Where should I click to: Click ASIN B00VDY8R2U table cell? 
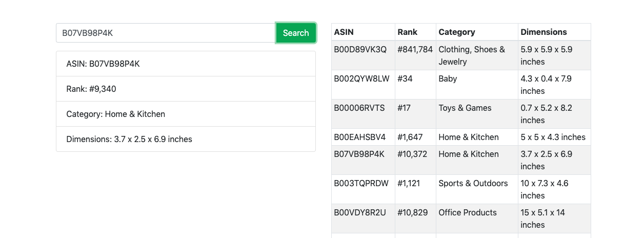tap(363, 219)
